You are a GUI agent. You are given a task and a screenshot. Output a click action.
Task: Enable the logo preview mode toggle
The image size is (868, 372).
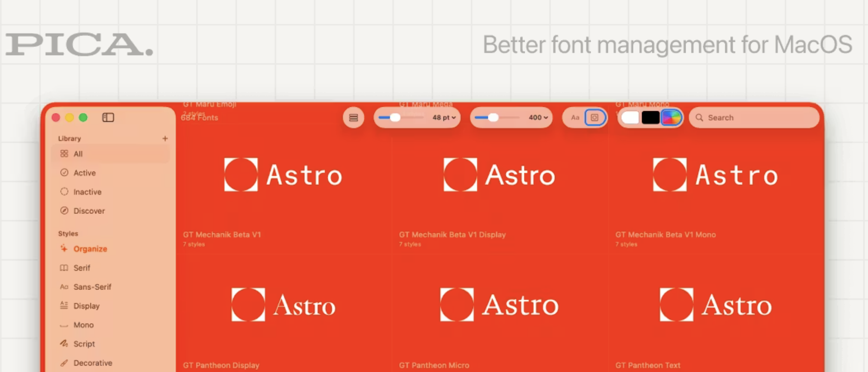pyautogui.click(x=595, y=118)
